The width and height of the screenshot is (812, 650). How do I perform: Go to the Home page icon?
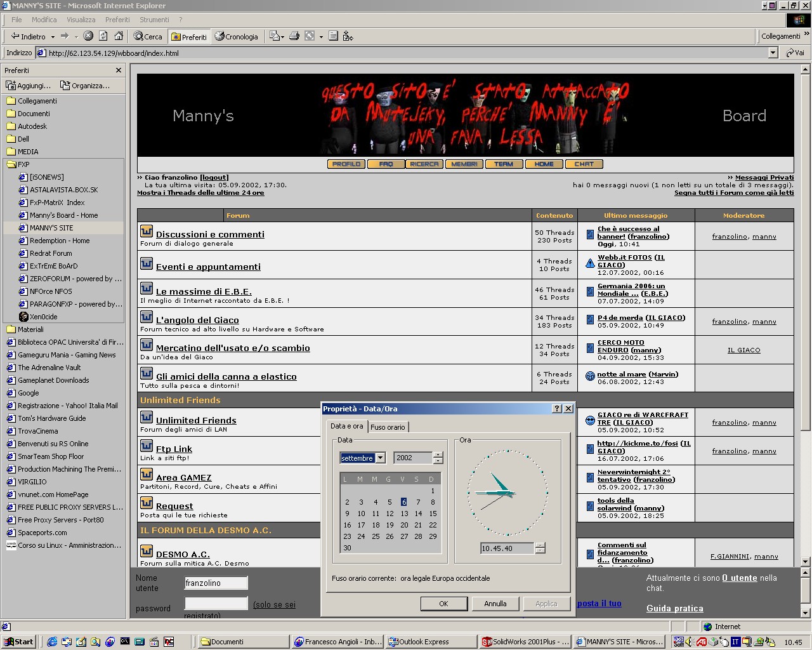pyautogui.click(x=119, y=36)
